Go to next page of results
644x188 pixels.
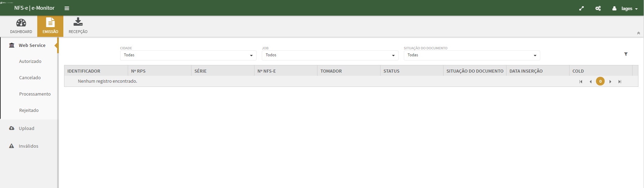click(x=610, y=82)
